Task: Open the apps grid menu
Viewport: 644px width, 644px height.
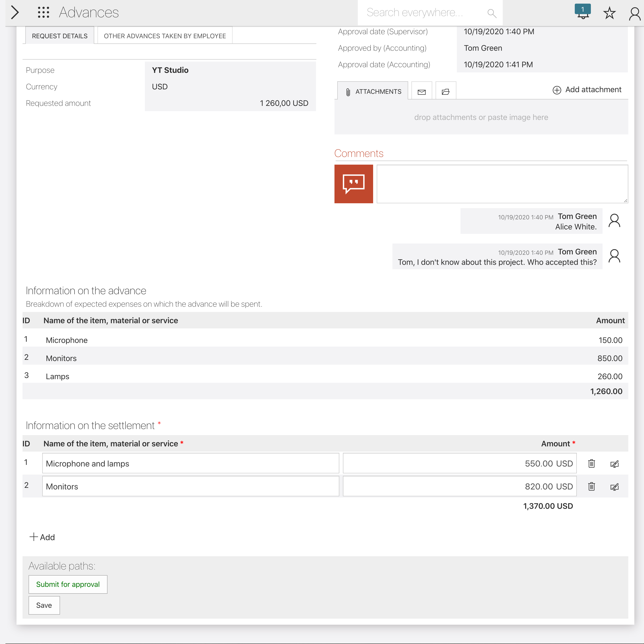Action: tap(43, 13)
